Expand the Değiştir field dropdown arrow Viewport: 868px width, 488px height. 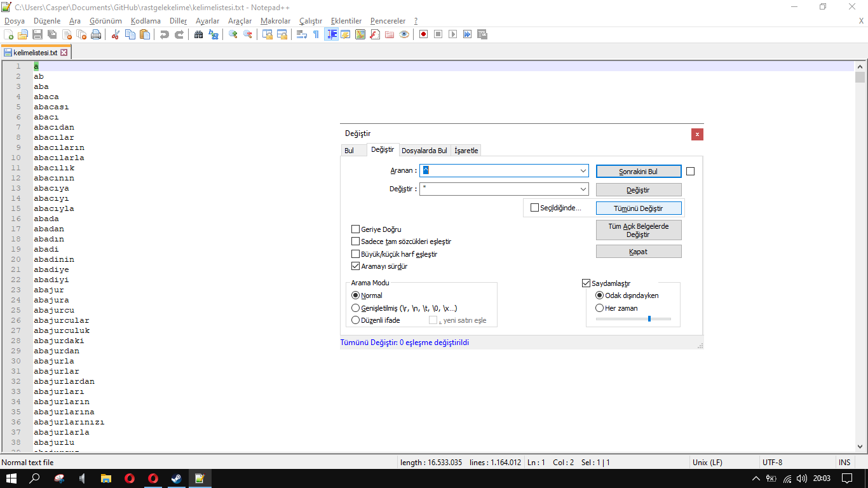(583, 189)
